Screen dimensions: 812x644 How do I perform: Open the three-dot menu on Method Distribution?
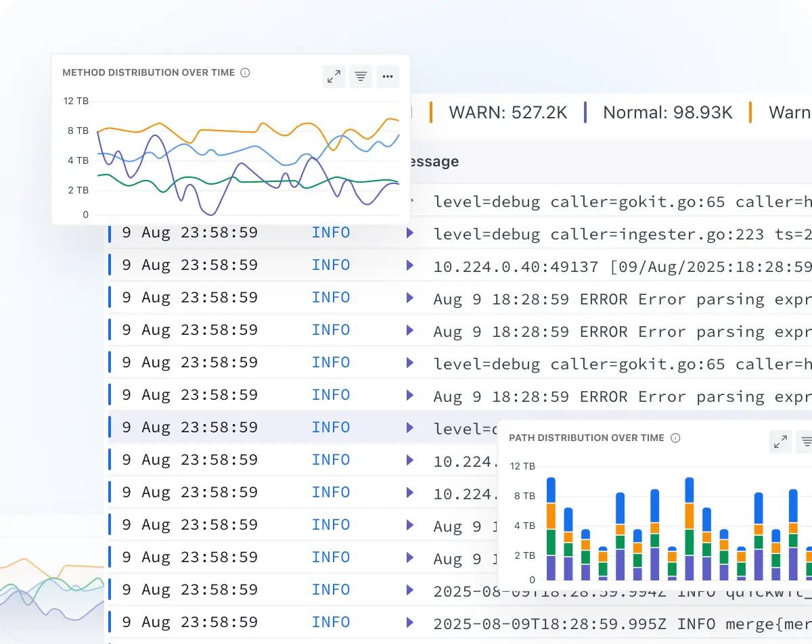pos(388,77)
